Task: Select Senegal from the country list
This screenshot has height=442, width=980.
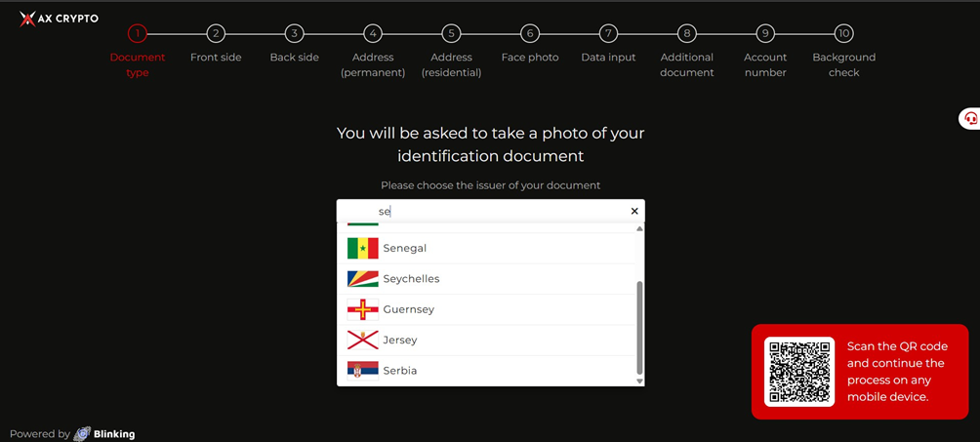Action: coord(486,248)
